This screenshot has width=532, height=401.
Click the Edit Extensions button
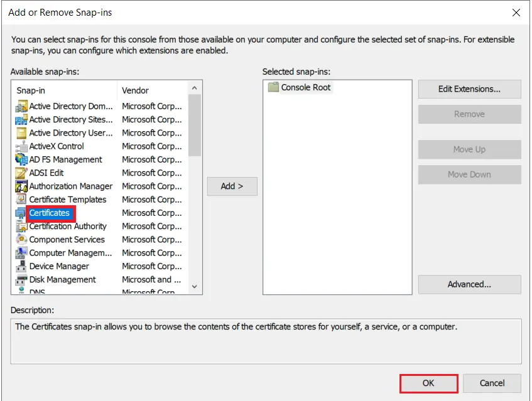[469, 88]
